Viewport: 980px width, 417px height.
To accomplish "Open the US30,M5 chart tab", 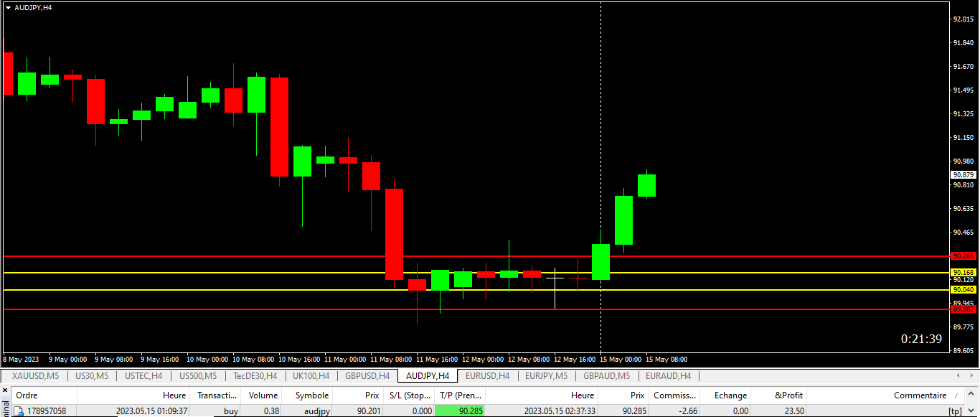I will [92, 375].
